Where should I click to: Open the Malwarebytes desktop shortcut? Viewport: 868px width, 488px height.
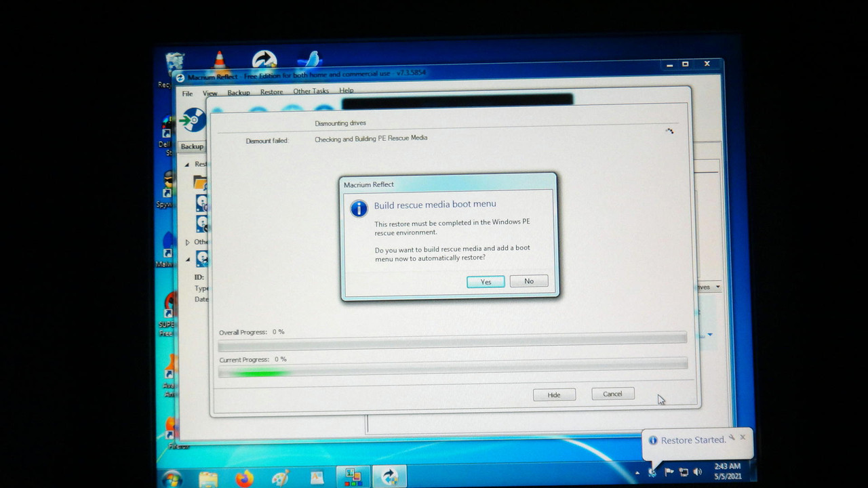click(166, 249)
